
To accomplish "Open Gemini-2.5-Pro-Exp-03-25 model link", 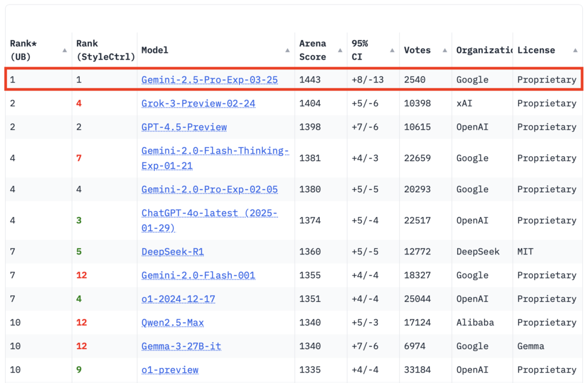I will pyautogui.click(x=210, y=80).
